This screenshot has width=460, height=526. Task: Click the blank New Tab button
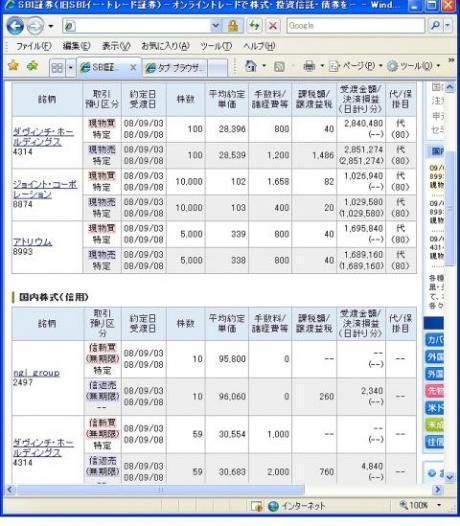point(218,68)
